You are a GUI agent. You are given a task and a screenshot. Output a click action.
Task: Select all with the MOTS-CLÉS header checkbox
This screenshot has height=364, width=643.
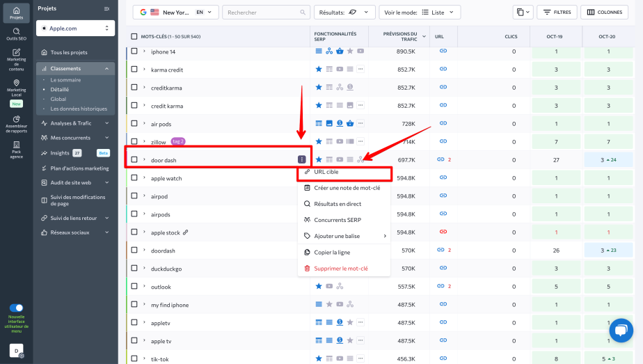[134, 36]
